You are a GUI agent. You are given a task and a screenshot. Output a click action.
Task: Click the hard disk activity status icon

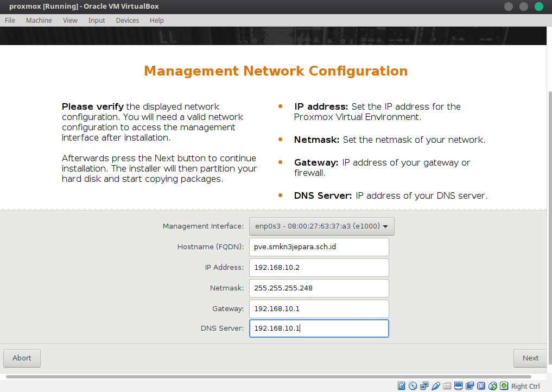(401, 386)
